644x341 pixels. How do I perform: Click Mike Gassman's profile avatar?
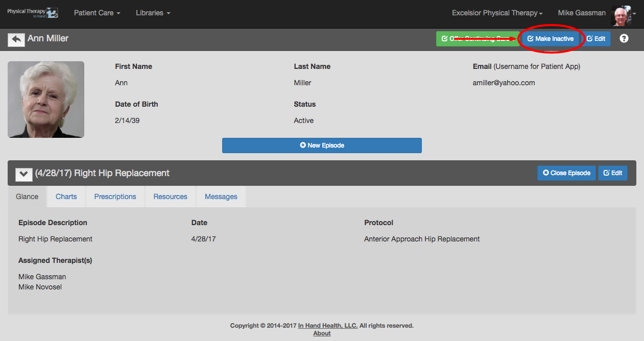tap(621, 14)
